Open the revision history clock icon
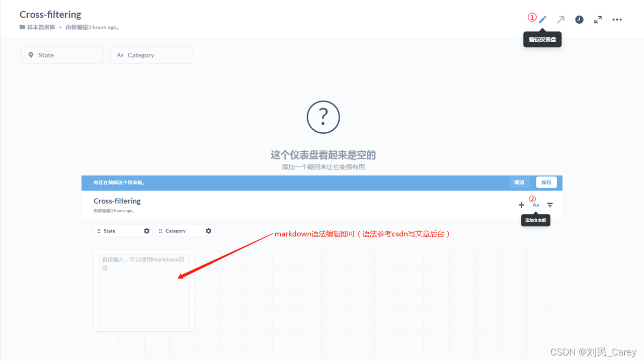The height and width of the screenshot is (362, 644). 579,20
